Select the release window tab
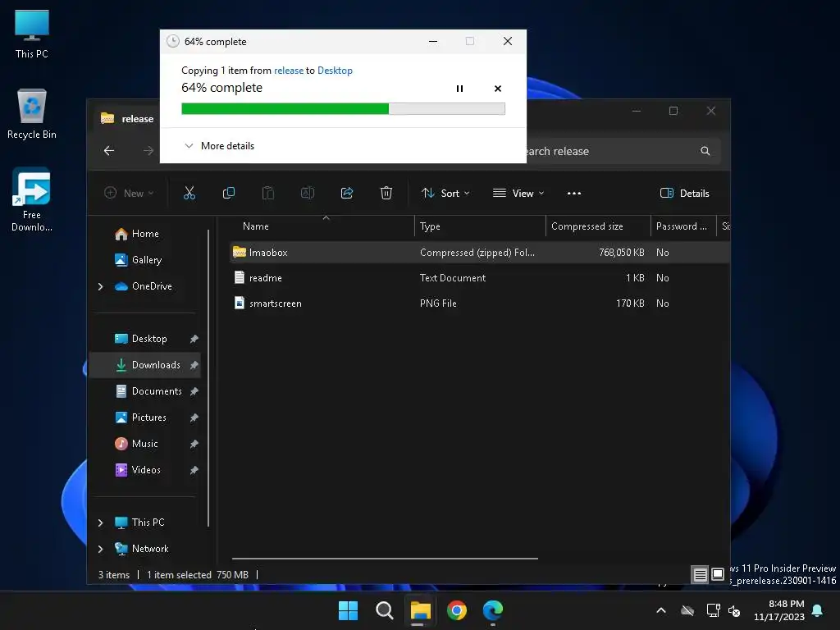The image size is (840, 630). (x=127, y=118)
